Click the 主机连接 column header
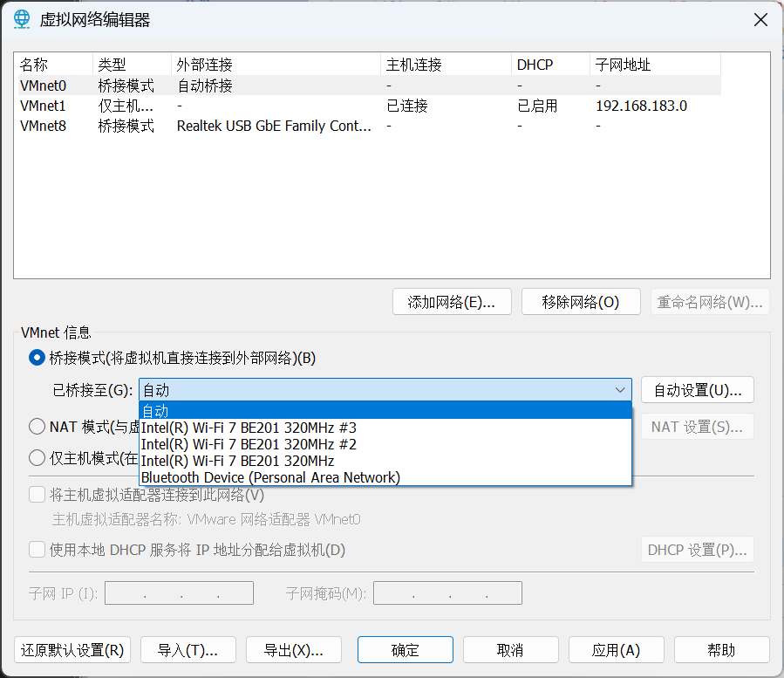The width and height of the screenshot is (784, 678). (x=446, y=65)
